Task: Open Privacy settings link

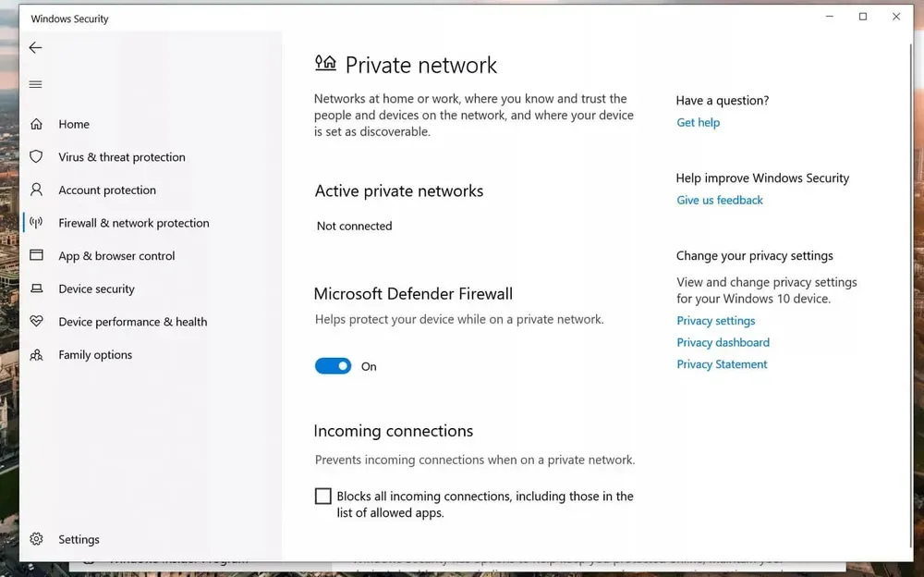Action: point(715,320)
